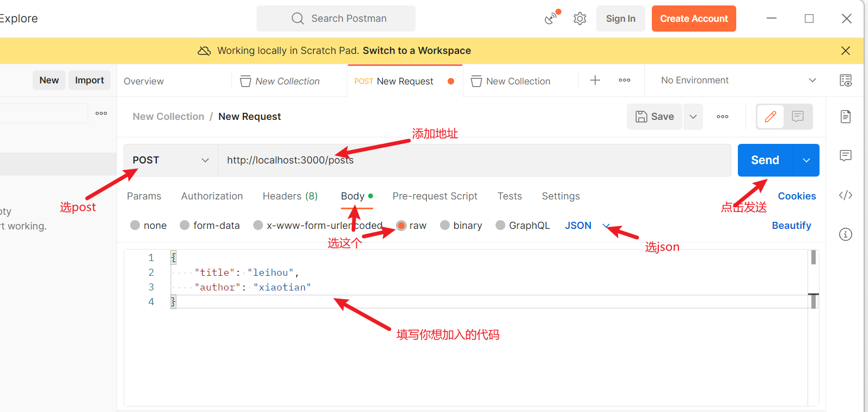Click the Send button
The width and height of the screenshot is (868, 412).
coord(765,160)
